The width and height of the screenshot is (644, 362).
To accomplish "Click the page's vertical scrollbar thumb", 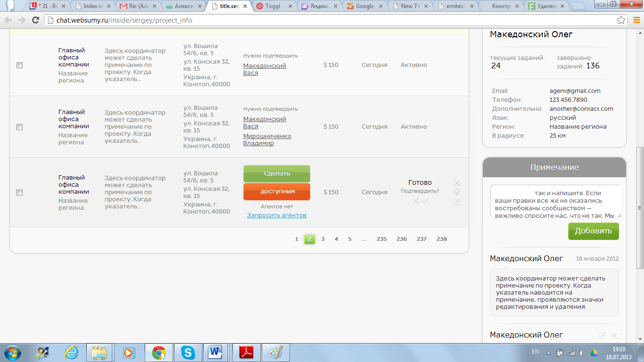I will [640, 207].
